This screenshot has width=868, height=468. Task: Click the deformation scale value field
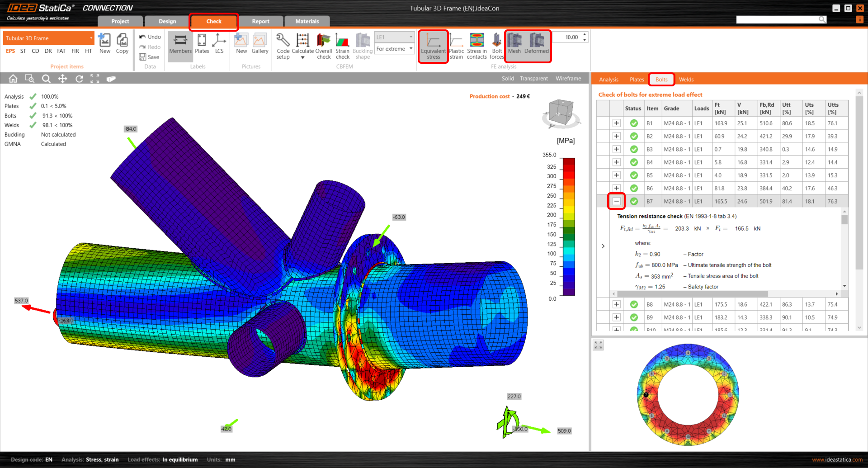[567, 38]
